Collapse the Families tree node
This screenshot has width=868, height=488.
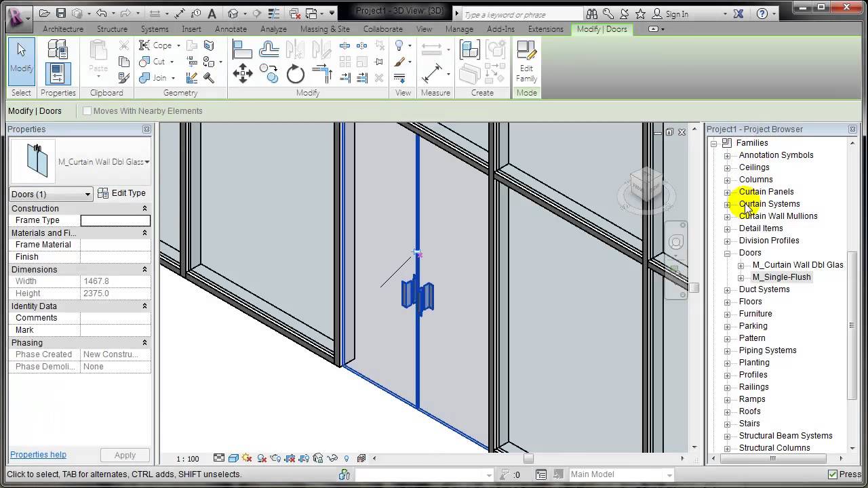713,143
